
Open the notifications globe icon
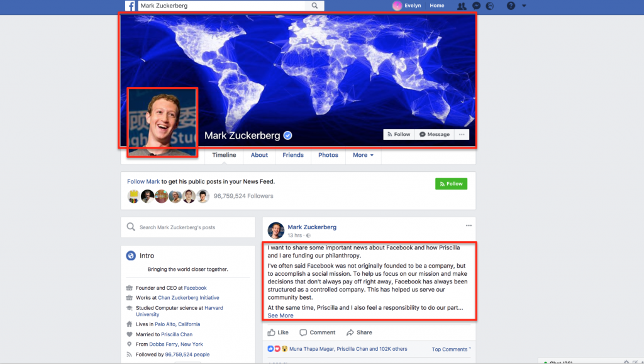tap(489, 6)
